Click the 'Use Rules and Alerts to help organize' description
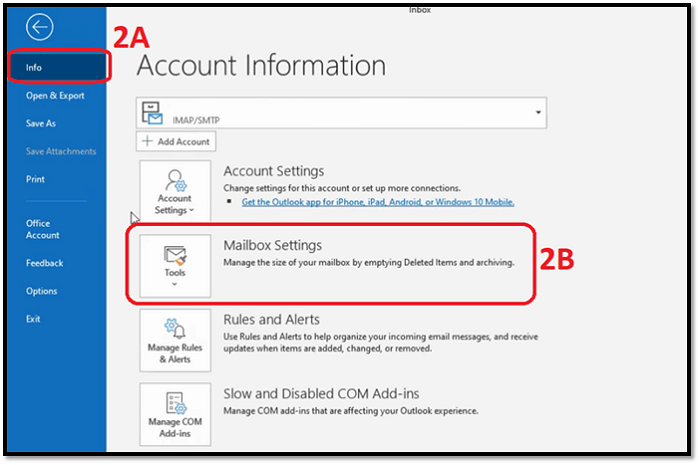Screen dimensions: 700x465 (380, 342)
